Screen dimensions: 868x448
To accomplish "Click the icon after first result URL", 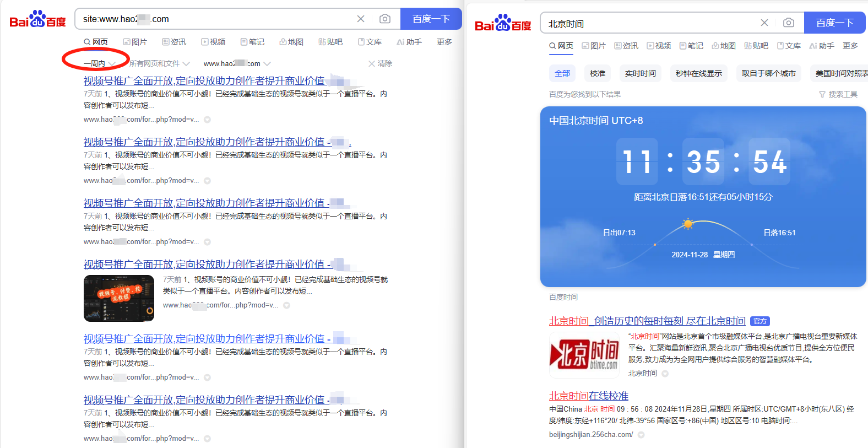I will (x=208, y=120).
